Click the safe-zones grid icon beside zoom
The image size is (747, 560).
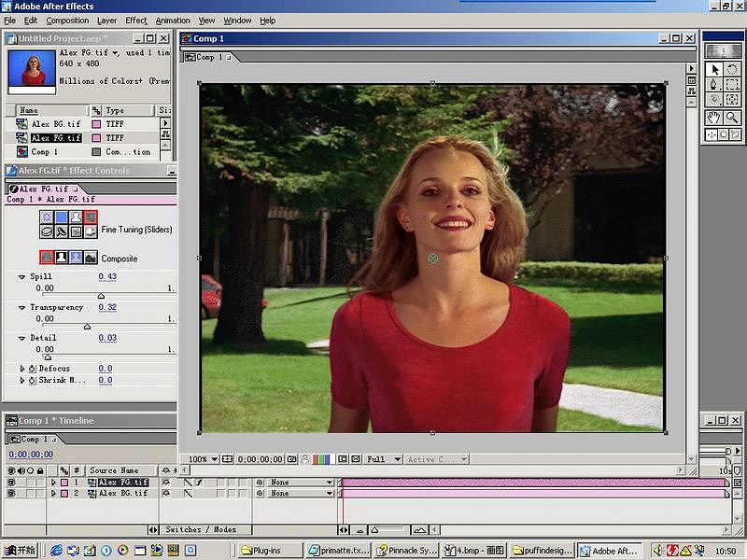(x=227, y=459)
